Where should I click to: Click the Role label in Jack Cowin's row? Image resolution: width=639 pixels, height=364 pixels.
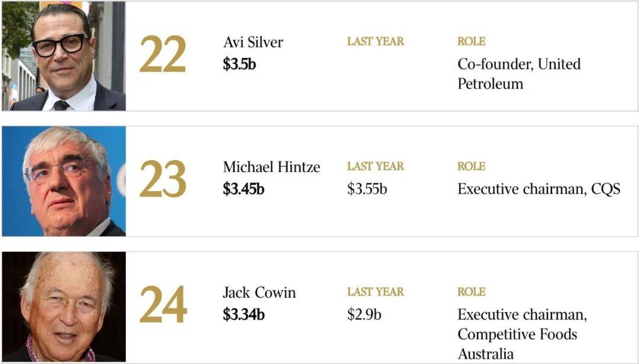click(x=472, y=292)
